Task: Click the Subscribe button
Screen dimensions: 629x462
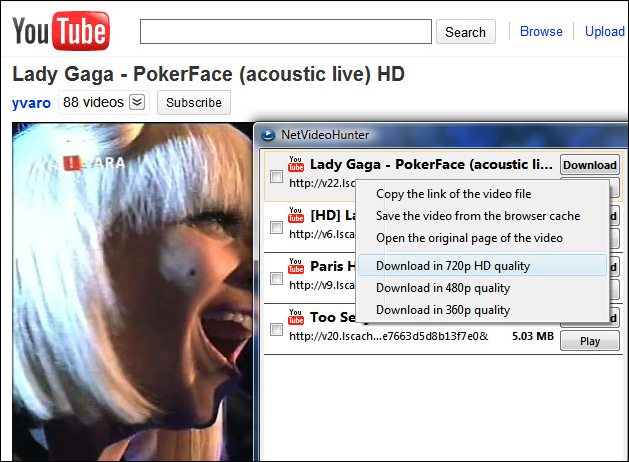Action: 194,103
